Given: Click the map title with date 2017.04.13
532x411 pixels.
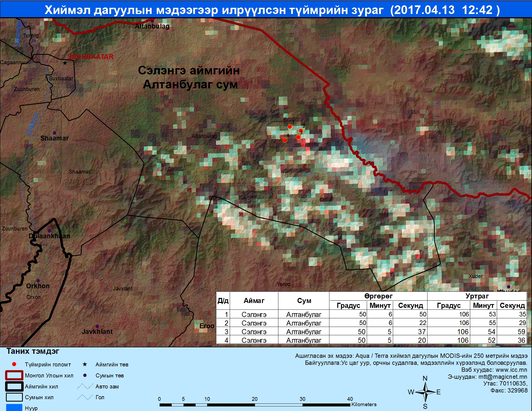Looking at the screenshot, I should click(272, 10).
